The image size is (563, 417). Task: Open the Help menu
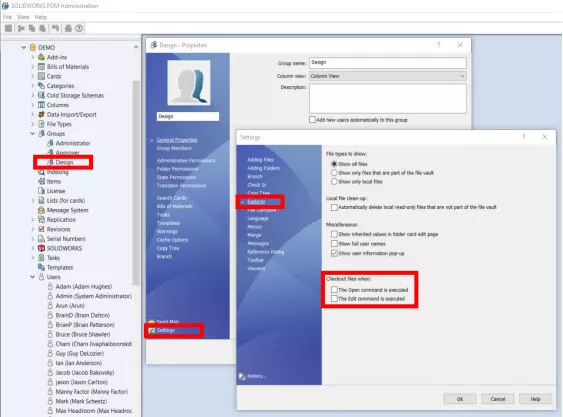tap(41, 17)
